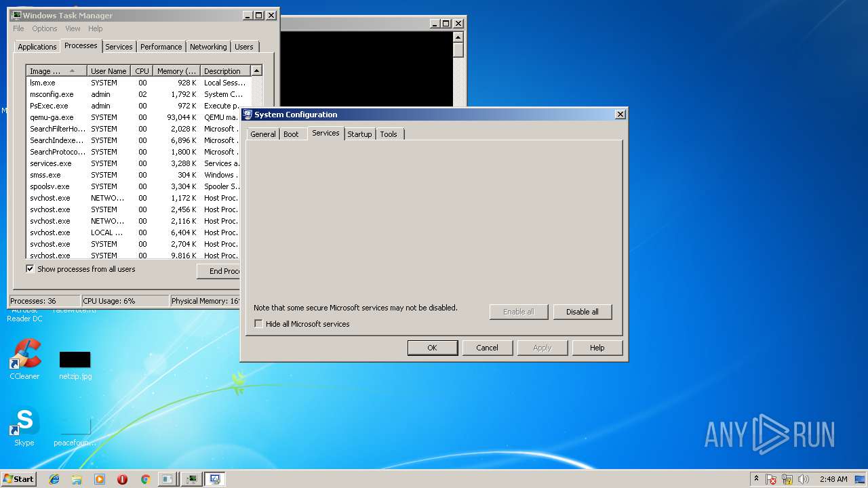Click OK in System Configuration
Screen dimensions: 868x488
tap(433, 348)
